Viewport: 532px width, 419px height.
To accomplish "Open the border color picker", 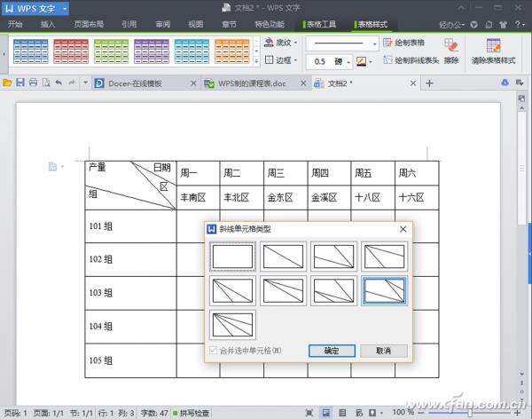I will tap(364, 62).
